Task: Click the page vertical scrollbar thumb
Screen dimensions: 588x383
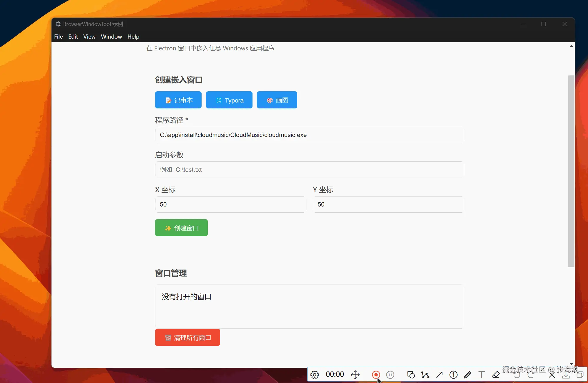Action: (571, 171)
